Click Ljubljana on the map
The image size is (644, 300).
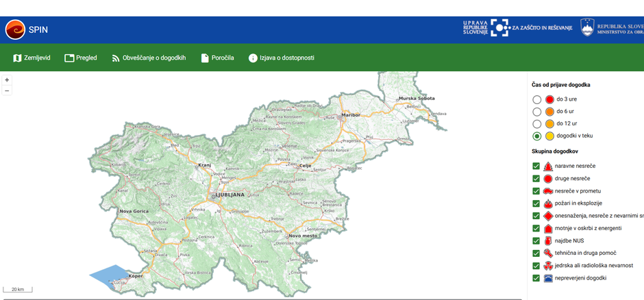[x=229, y=195]
